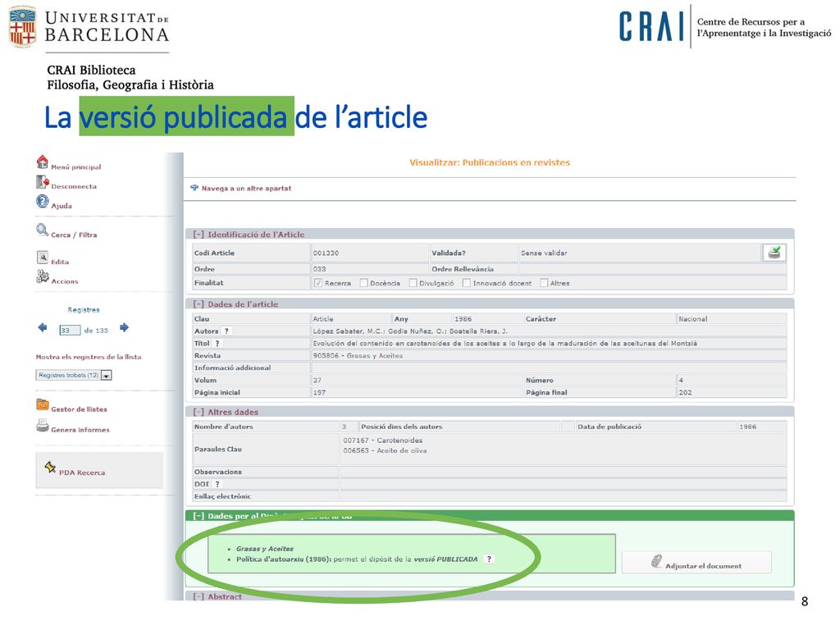Click the Visualitzar: Publicacions en revistes heading
Image resolution: width=840 pixels, height=630 pixels.
coord(490,162)
